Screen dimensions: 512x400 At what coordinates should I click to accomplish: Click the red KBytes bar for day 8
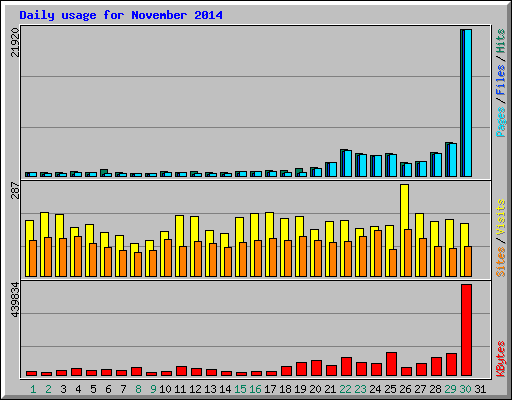(136, 371)
